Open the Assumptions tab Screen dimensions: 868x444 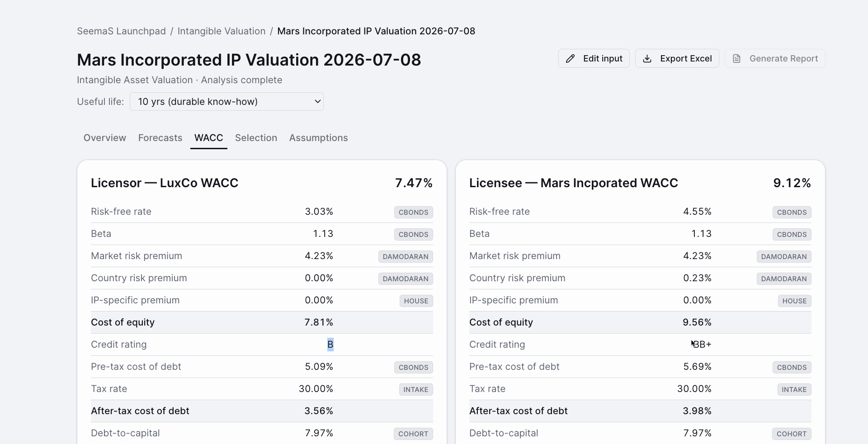(x=318, y=138)
